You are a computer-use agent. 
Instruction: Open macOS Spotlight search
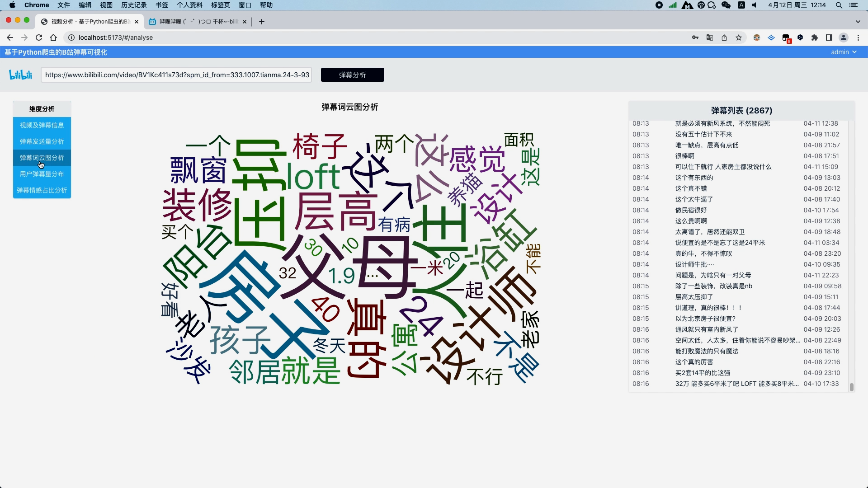839,5
